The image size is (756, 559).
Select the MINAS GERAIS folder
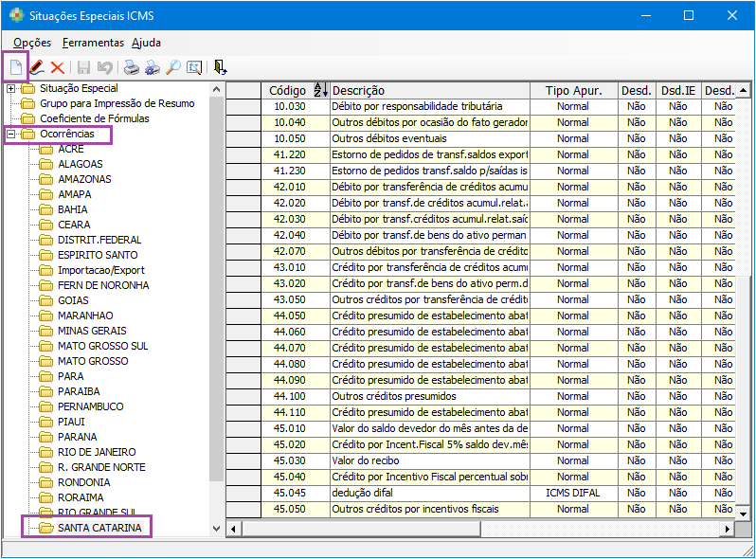point(92,331)
